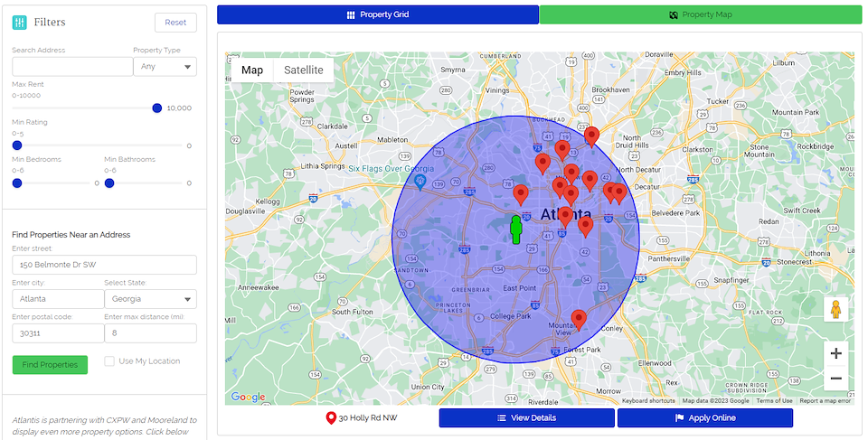Open the Property Type dropdown

165,67
